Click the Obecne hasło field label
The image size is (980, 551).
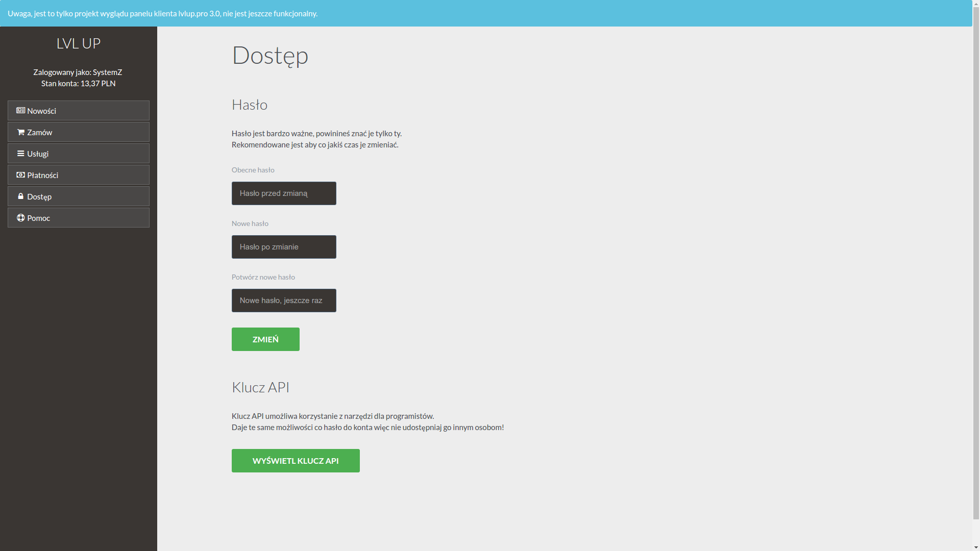(253, 170)
